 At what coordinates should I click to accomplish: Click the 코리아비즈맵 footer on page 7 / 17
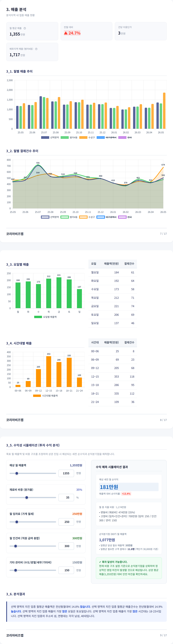pos(15,234)
